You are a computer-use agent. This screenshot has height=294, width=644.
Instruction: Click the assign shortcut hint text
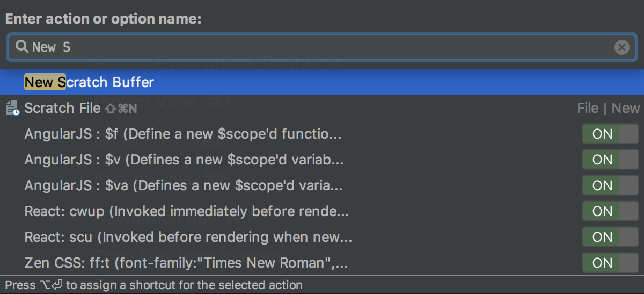tap(153, 285)
